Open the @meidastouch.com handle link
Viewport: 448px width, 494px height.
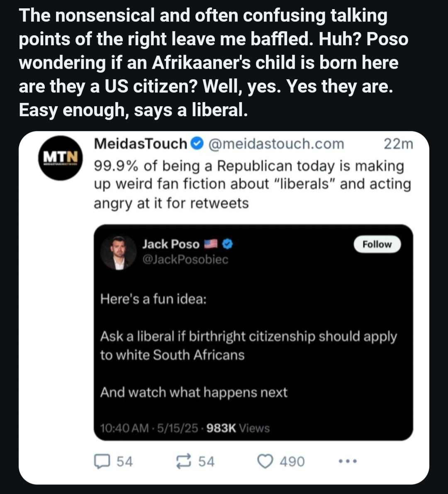pos(276,144)
